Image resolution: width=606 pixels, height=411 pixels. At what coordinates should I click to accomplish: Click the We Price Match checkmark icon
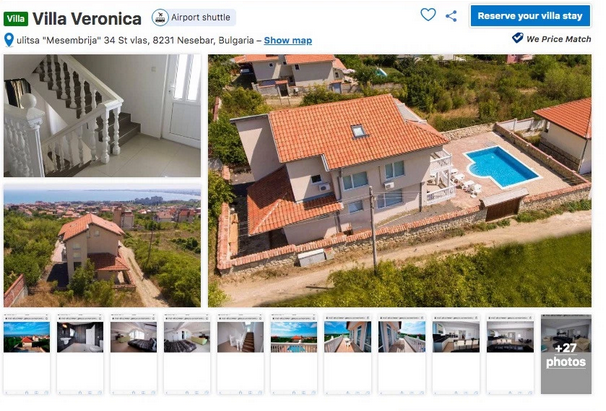point(517,38)
